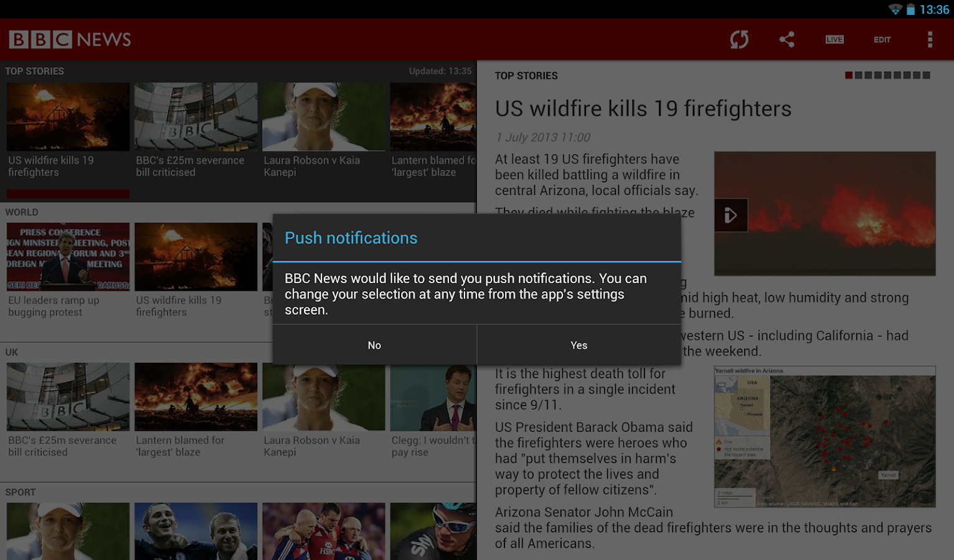
Task: Open the TOP STORIES section header
Action: pos(35,71)
